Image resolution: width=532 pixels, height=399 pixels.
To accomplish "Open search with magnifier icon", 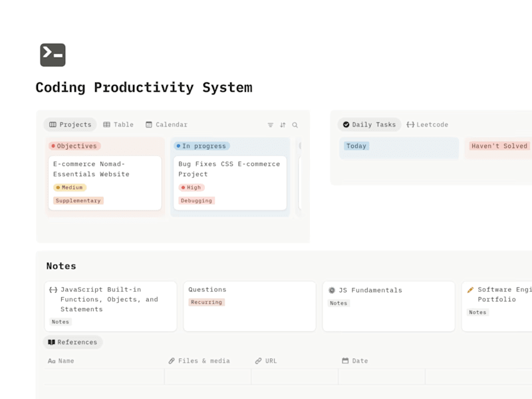I will [x=295, y=125].
